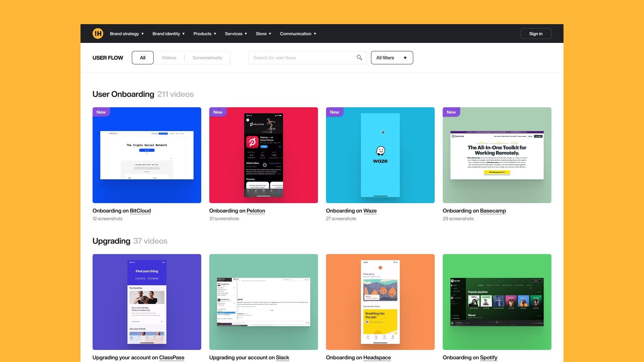Open the BitCloud onboarding thumbnail
The image size is (644, 362).
pos(147,155)
